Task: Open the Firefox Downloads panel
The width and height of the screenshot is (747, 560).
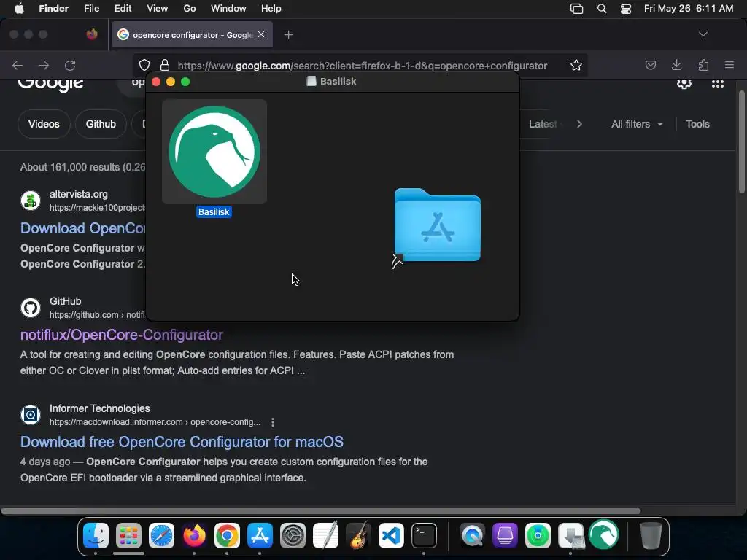Action: point(676,65)
